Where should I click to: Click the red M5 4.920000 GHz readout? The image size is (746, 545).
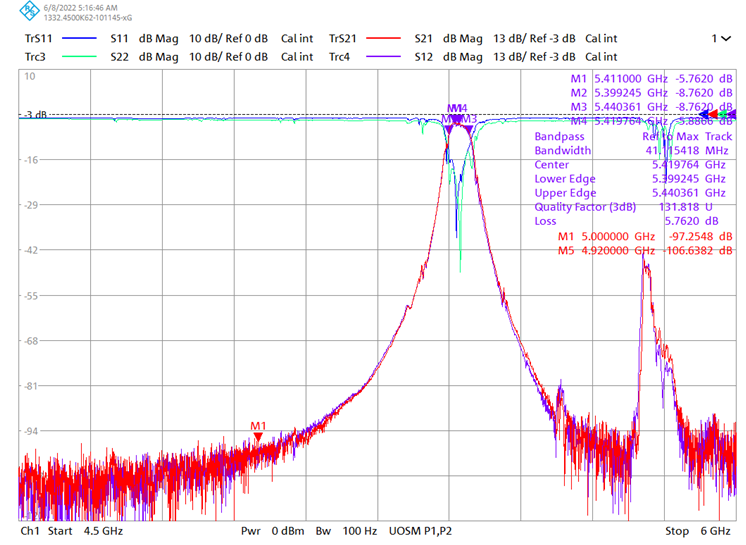(x=645, y=251)
